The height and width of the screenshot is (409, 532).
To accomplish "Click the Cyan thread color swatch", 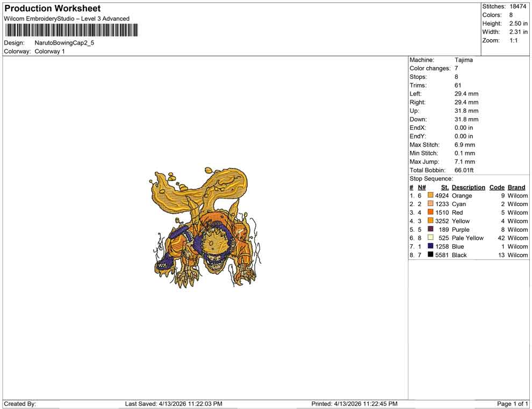I will tap(430, 203).
